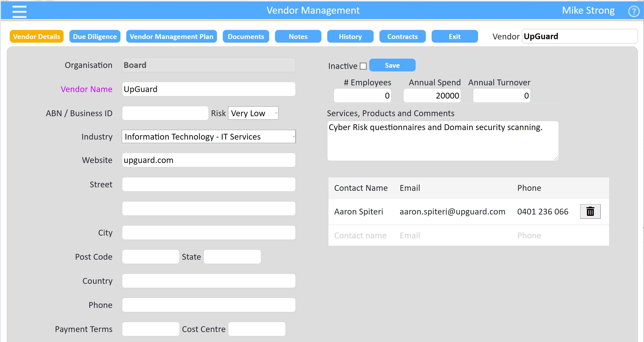Viewport: 644px width, 342px height.
Task: Switch to the Due Diligence tab
Action: point(95,36)
